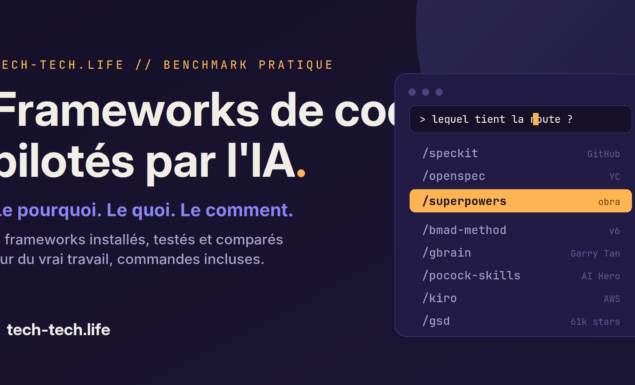Click the 'BENCHMARK PRATIQUE' header text
The image size is (635, 385).
pos(248,65)
